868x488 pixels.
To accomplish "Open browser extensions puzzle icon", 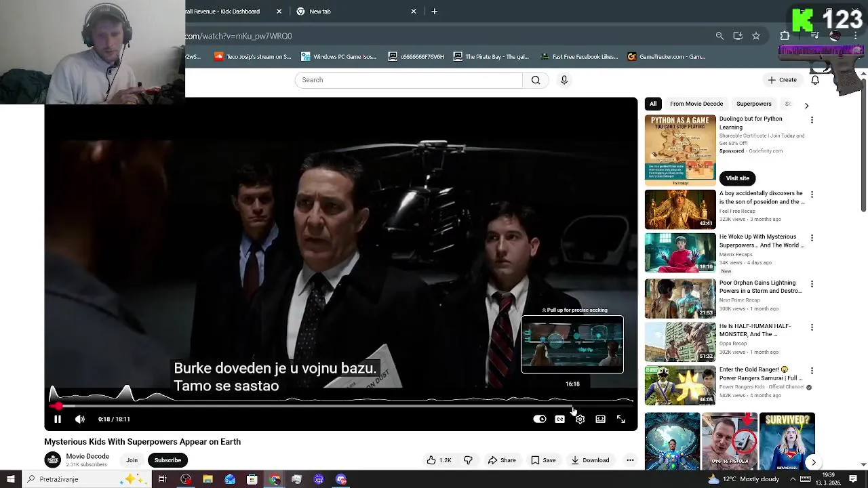I will click(x=785, y=36).
